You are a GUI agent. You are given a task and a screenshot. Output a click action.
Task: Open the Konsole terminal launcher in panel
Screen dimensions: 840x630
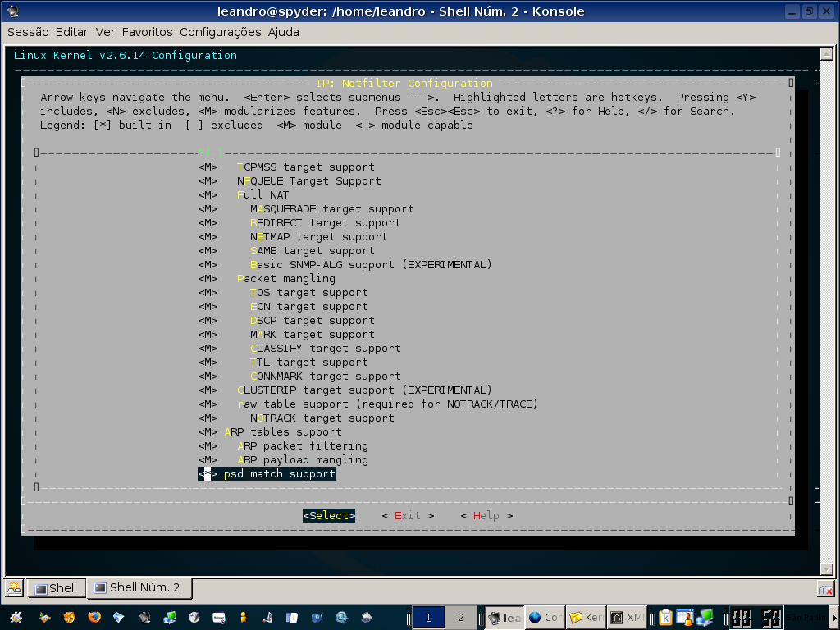pos(144,618)
